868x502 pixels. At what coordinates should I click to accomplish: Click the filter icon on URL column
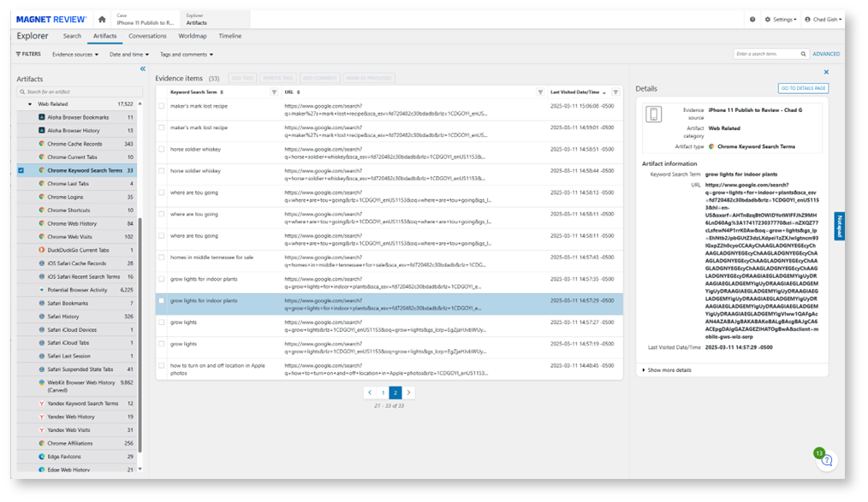pyautogui.click(x=540, y=91)
